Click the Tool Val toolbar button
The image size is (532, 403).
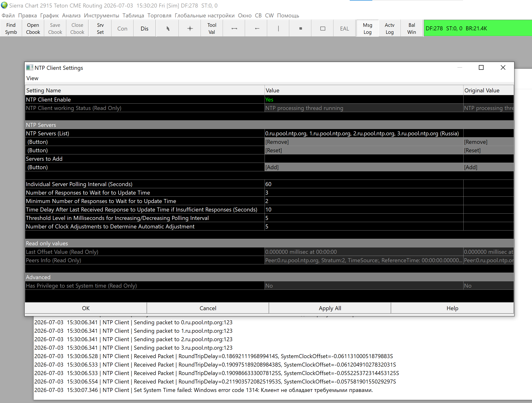[x=212, y=28]
